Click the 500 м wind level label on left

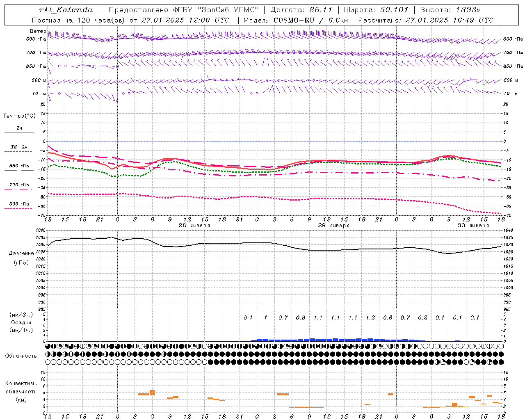tap(39, 80)
